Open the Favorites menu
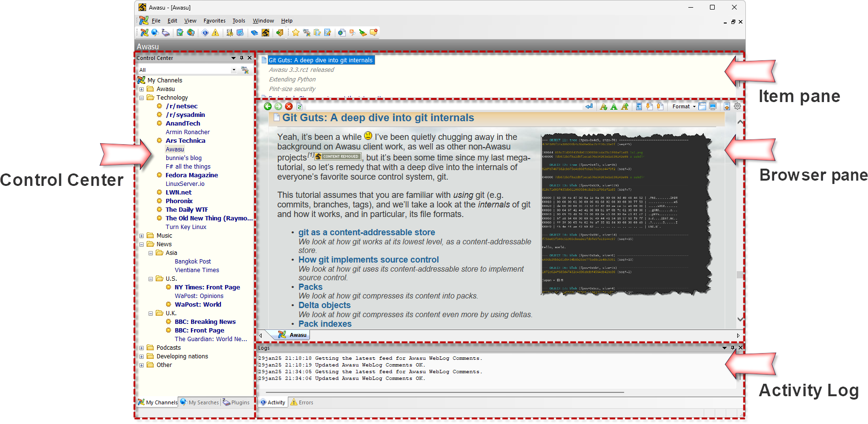This screenshot has width=868, height=424. pyautogui.click(x=214, y=21)
